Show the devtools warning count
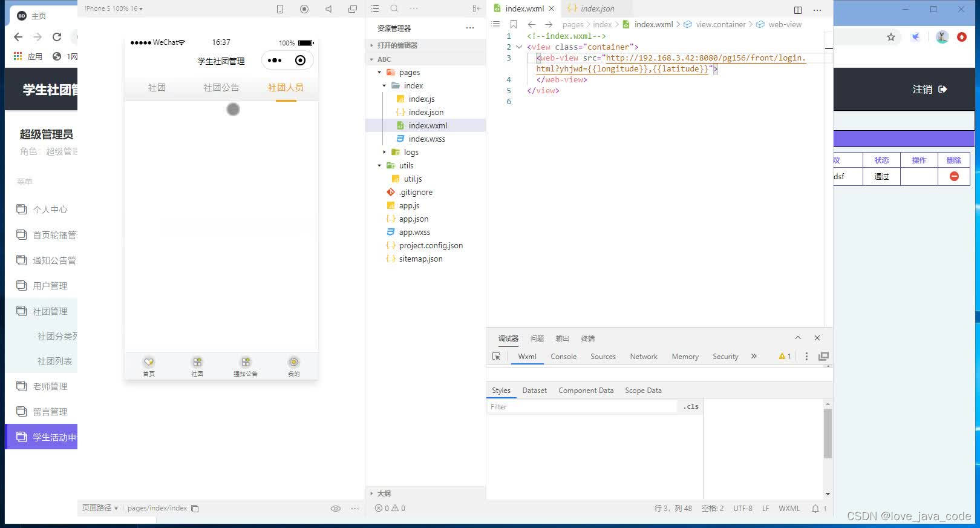The width and height of the screenshot is (980, 528). click(785, 356)
